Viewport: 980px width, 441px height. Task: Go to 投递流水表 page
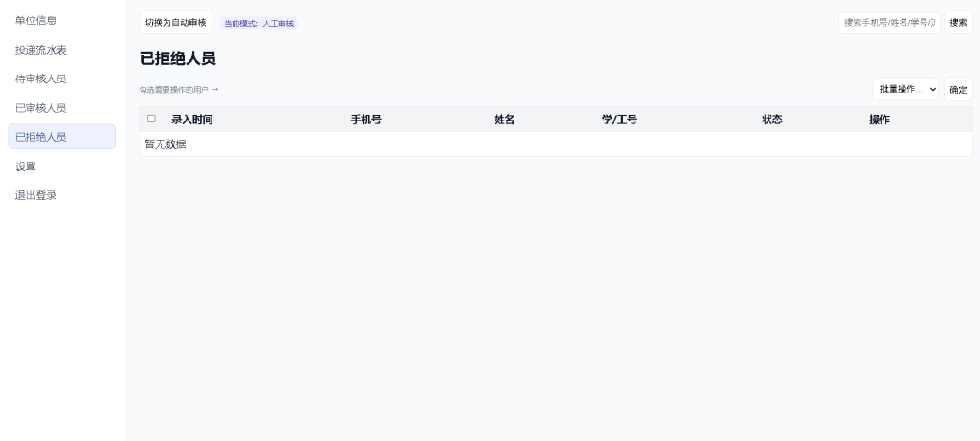[41, 50]
